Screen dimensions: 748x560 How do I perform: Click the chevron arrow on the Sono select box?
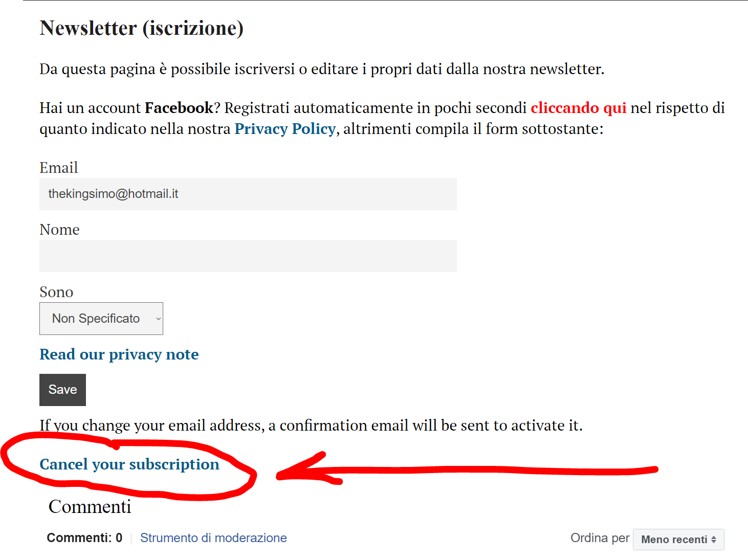point(158,319)
